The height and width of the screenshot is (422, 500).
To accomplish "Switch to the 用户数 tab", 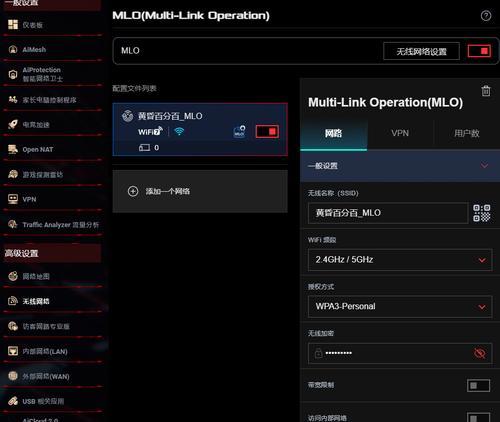I will [467, 133].
